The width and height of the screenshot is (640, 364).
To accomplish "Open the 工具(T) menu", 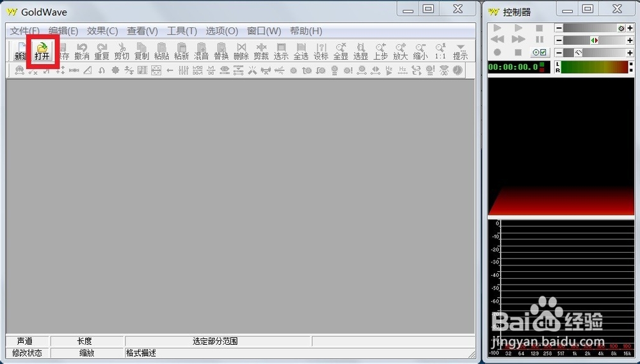I will pyautogui.click(x=182, y=31).
